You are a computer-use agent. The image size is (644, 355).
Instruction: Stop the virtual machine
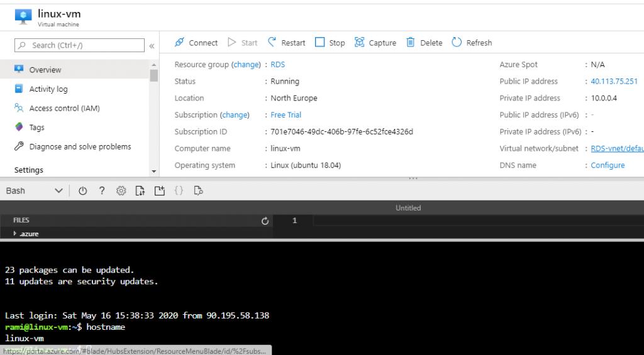[330, 43]
